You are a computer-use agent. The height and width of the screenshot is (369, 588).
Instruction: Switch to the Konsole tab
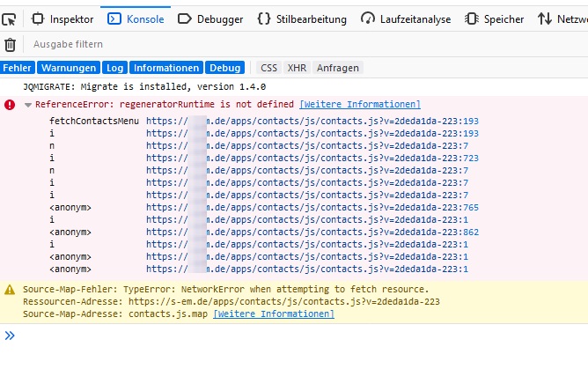coord(136,19)
